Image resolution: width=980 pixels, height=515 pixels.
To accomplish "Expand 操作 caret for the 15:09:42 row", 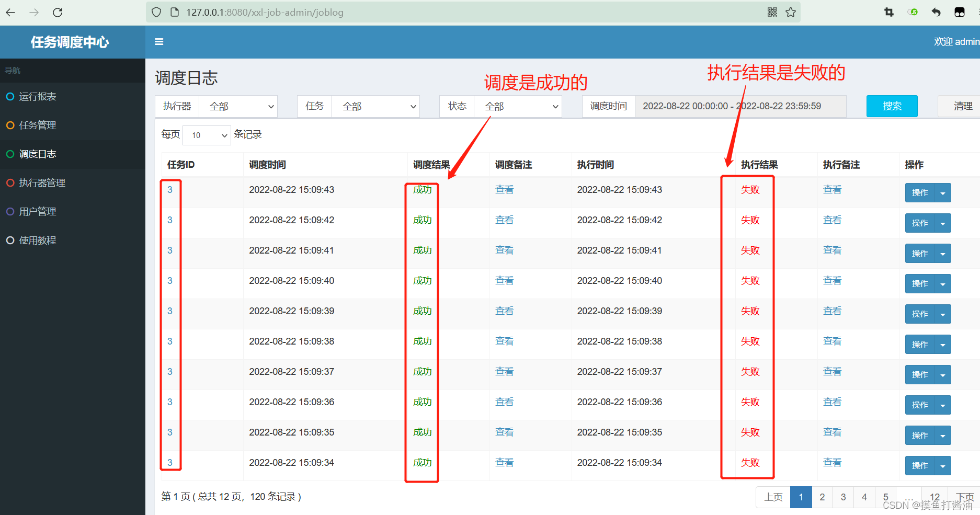I will [x=943, y=223].
